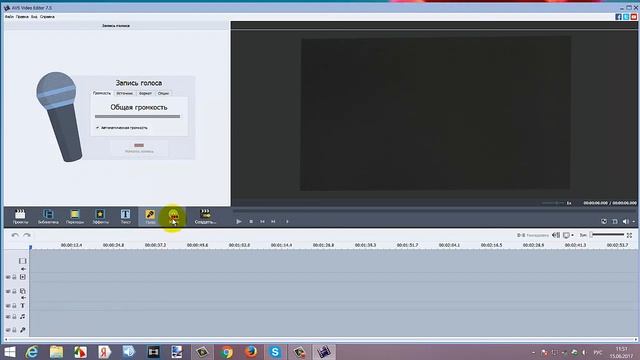Open the disc menu toolbar button
Screen dimensions: 640x360
[173, 217]
